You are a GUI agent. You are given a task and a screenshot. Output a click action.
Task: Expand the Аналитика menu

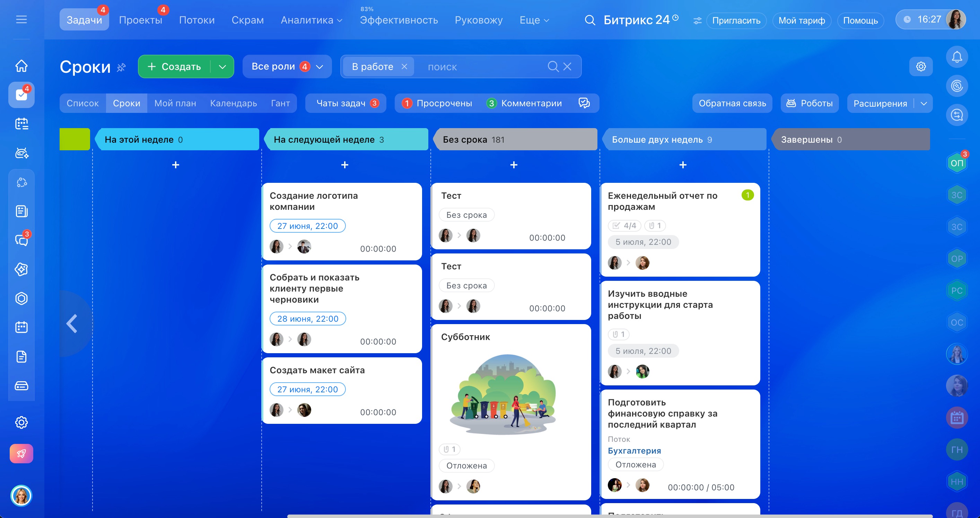[x=311, y=20]
